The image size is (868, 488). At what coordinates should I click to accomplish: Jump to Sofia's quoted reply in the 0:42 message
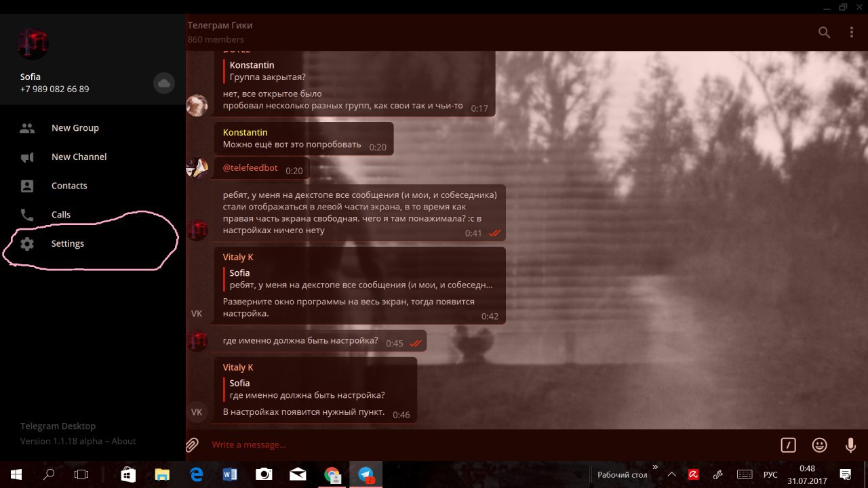coord(359,279)
